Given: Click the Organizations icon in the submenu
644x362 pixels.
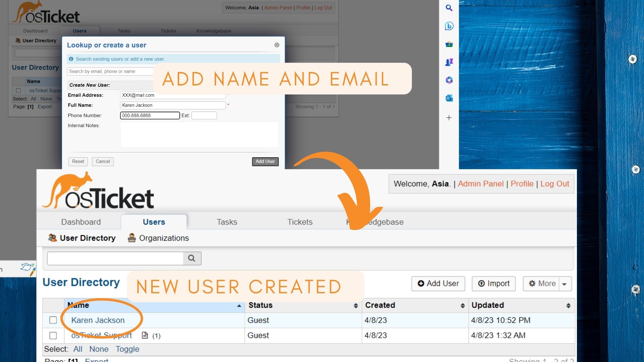Looking at the screenshot, I should (132, 238).
